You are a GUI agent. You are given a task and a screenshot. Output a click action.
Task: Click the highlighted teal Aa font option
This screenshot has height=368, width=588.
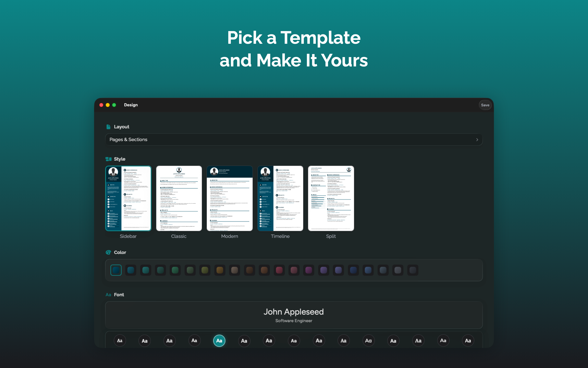(219, 341)
